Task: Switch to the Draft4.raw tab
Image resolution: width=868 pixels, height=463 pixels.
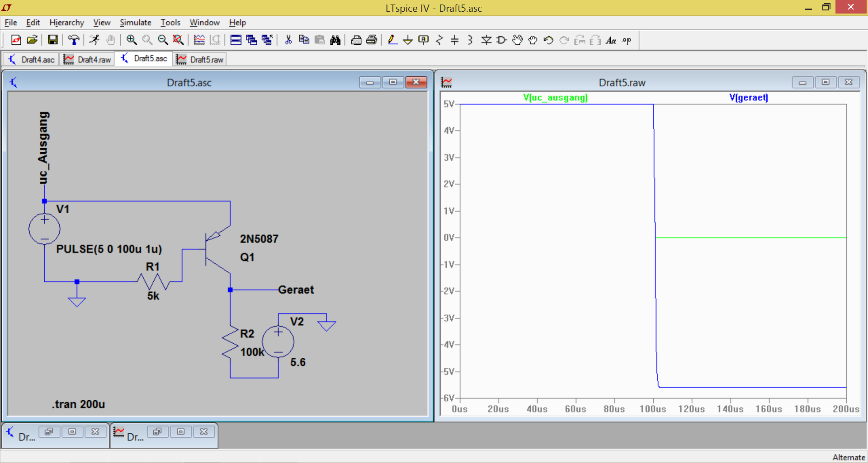Action: [x=87, y=60]
